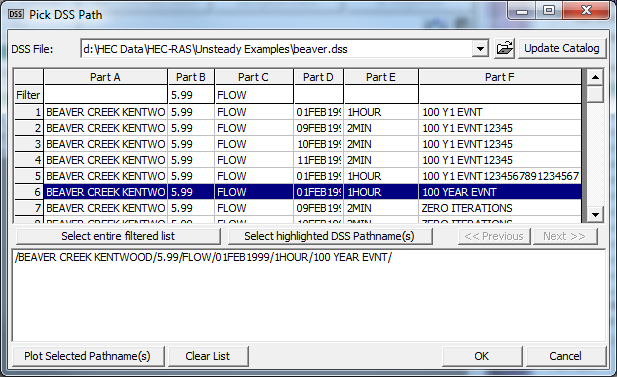Click the Part A filter field
Viewport: 617px width, 377px height.
tap(105, 95)
